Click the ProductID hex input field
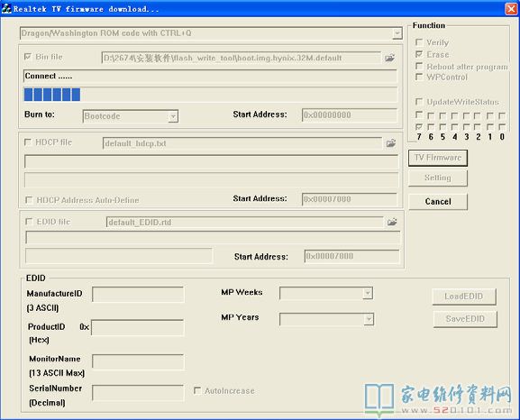This screenshot has width=520, height=420. pos(137,327)
